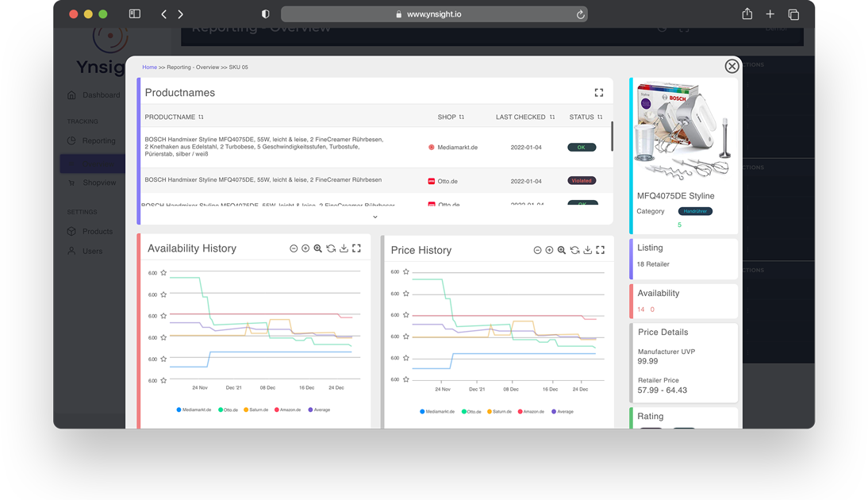The height and width of the screenshot is (500, 868).
Task: Click the Bosch hand mixer product image
Action: click(x=682, y=131)
